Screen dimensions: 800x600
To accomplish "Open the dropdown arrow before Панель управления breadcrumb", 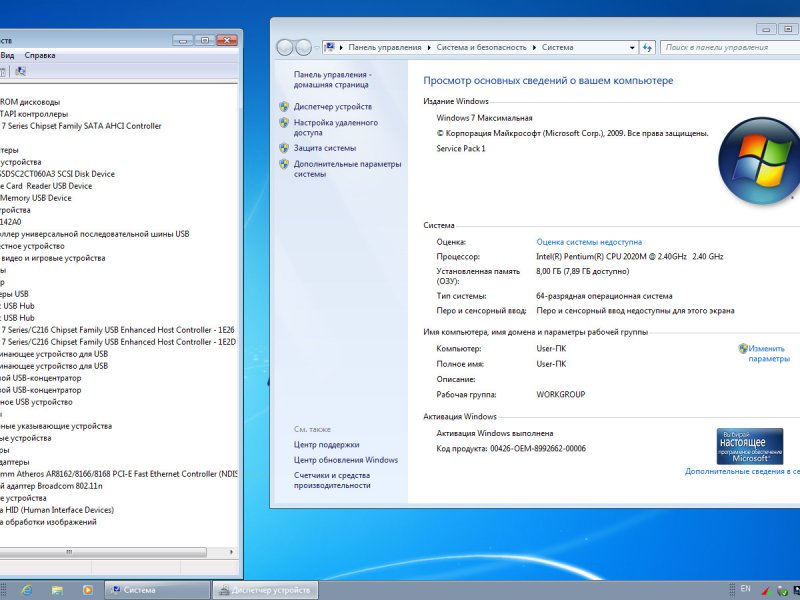I will (341, 47).
